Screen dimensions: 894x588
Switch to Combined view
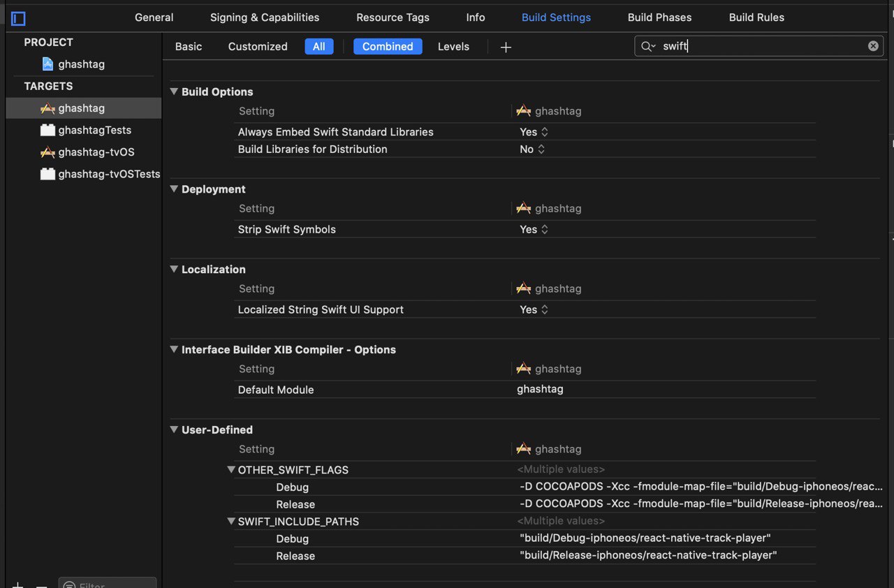[388, 47]
